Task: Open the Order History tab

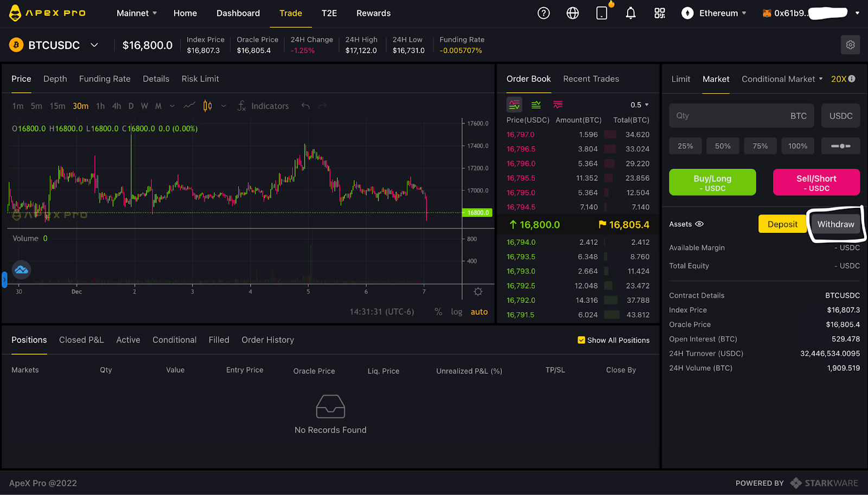Action: [268, 340]
